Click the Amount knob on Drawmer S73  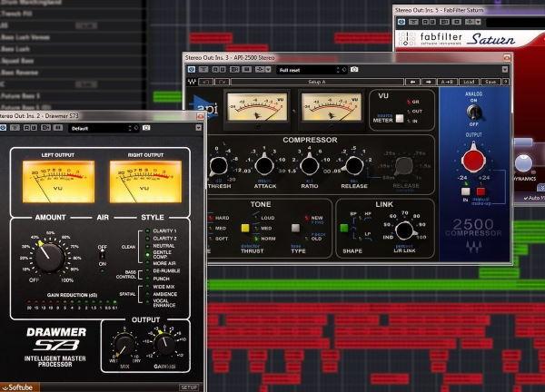49,258
